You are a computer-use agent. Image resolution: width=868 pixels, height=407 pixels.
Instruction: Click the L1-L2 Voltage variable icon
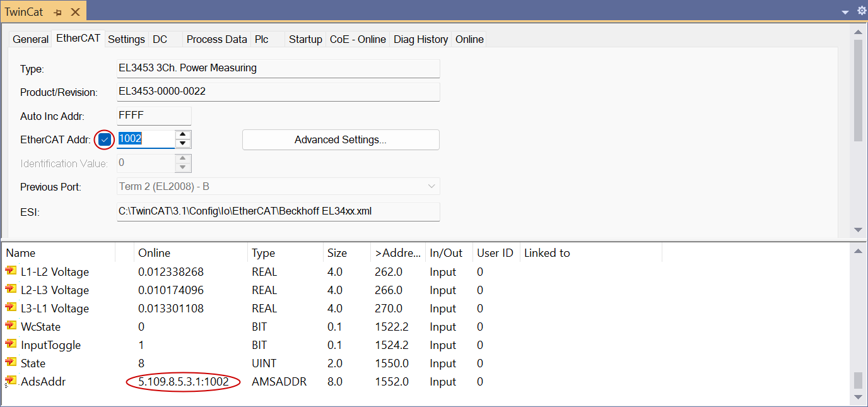(x=11, y=271)
